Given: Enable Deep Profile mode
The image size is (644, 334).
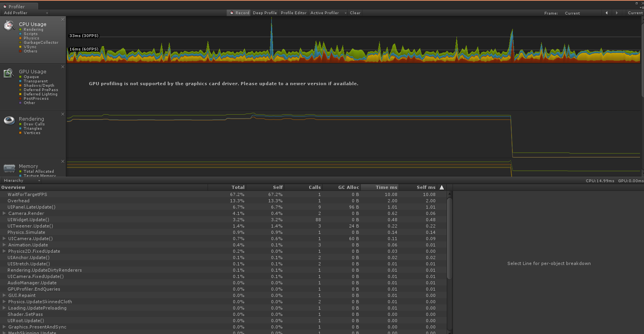Looking at the screenshot, I should click(x=265, y=13).
